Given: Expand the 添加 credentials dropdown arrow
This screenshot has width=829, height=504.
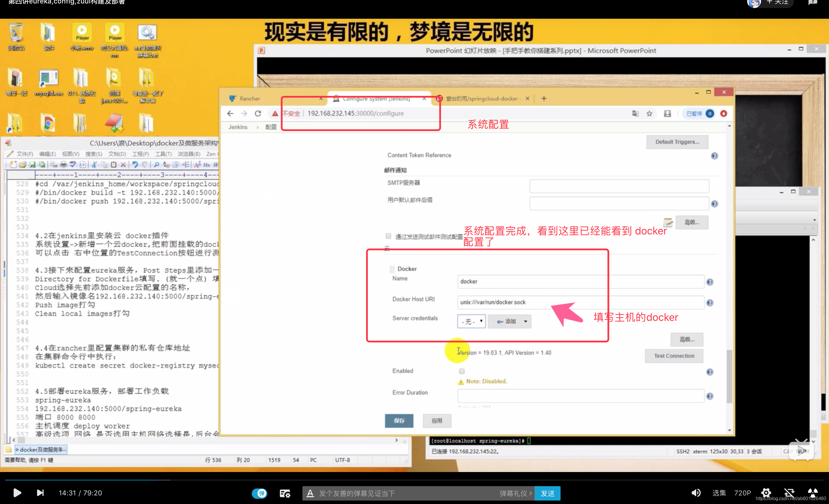Looking at the screenshot, I should [x=525, y=321].
